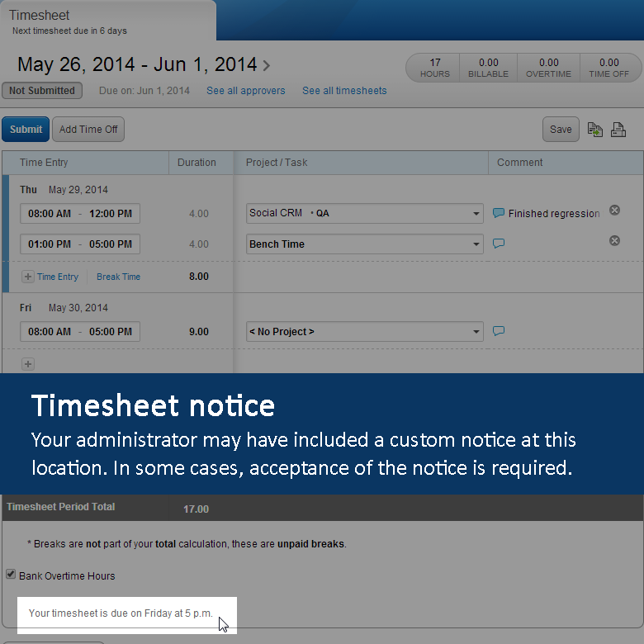This screenshot has height=644, width=644.
Task: Edit the 08:00 AM - 12:00 PM time field
Action: click(x=80, y=214)
